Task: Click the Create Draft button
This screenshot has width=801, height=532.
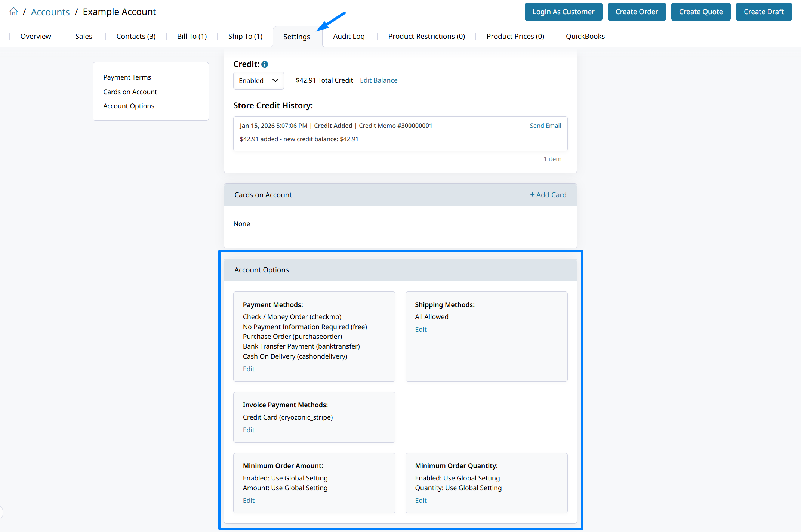Action: coord(763,12)
